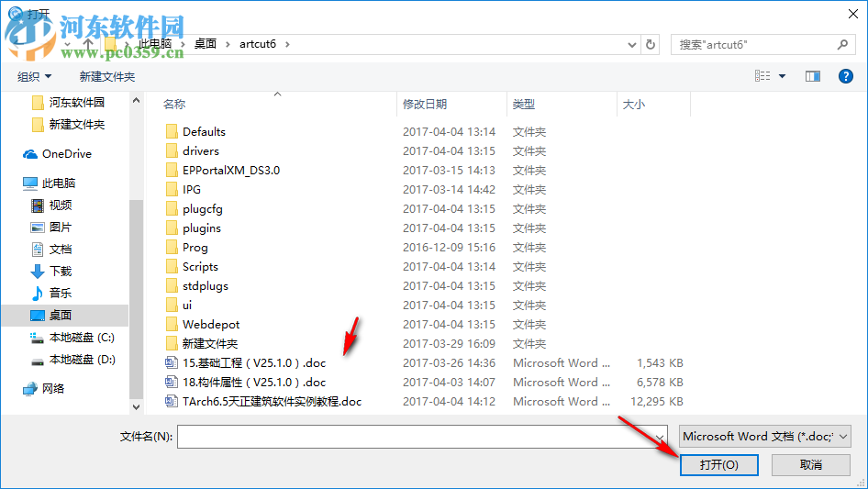Click the refresh icon beside address bar
This screenshot has height=489, width=868.
(x=651, y=44)
